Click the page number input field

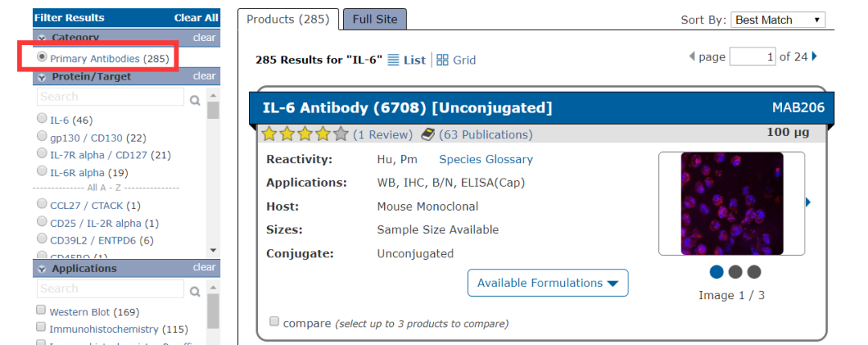click(x=752, y=56)
